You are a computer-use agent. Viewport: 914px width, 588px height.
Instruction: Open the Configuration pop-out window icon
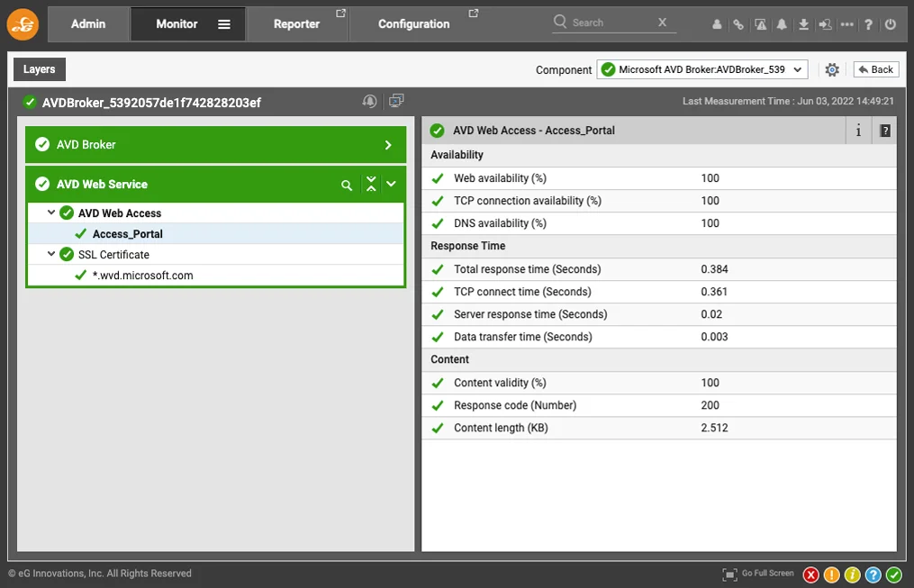coord(474,13)
